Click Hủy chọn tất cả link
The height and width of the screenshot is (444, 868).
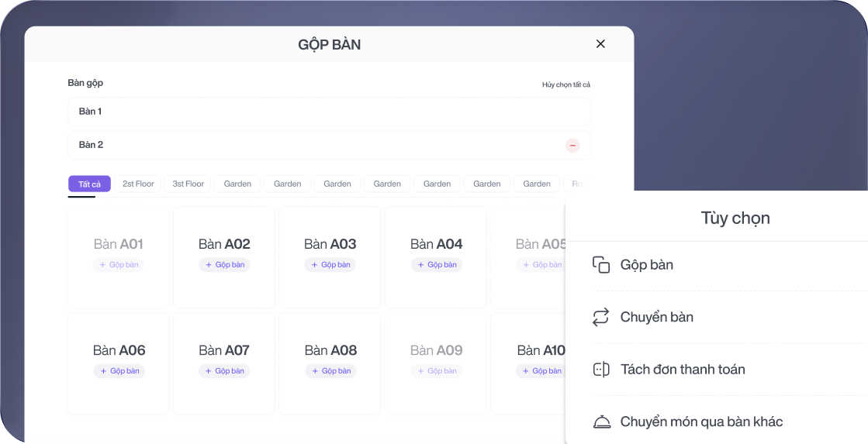click(x=565, y=84)
